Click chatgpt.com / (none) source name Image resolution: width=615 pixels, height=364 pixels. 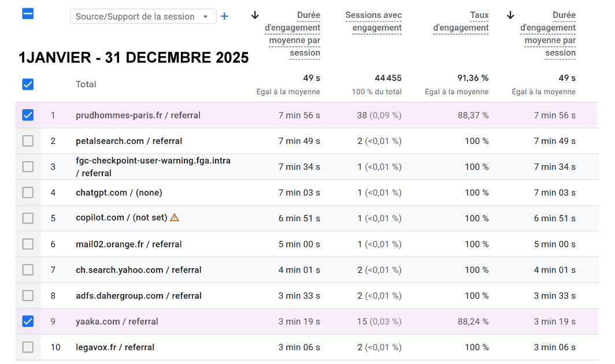[119, 192]
